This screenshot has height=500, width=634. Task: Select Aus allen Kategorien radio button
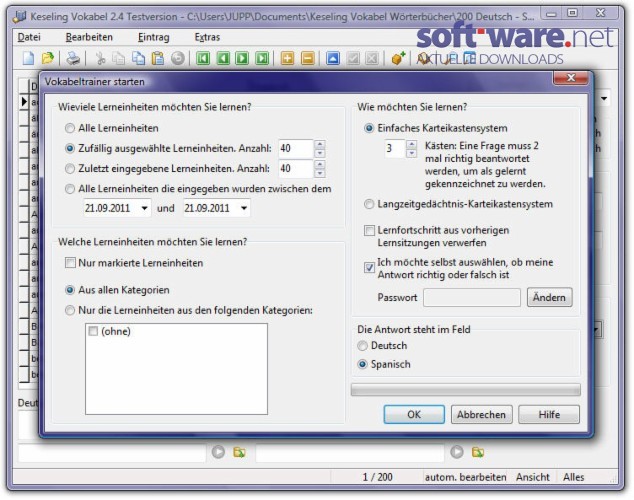[x=70, y=290]
